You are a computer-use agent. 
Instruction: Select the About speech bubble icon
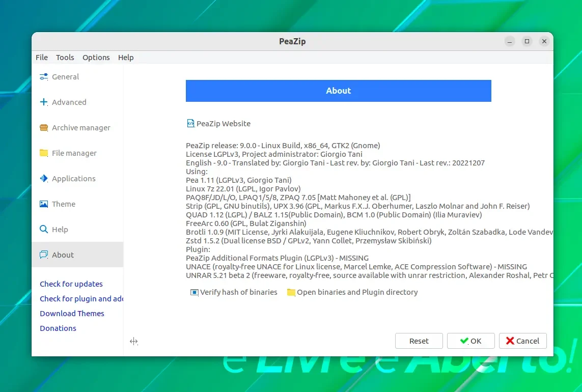pyautogui.click(x=44, y=255)
